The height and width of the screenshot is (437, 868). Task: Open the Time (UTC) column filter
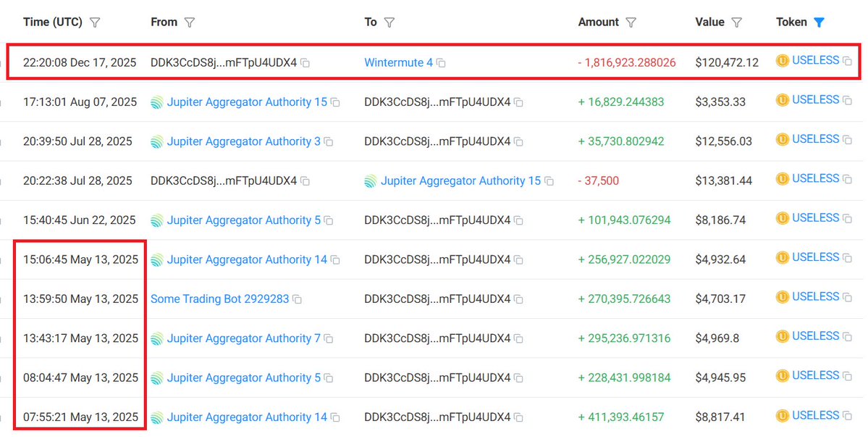(x=95, y=22)
